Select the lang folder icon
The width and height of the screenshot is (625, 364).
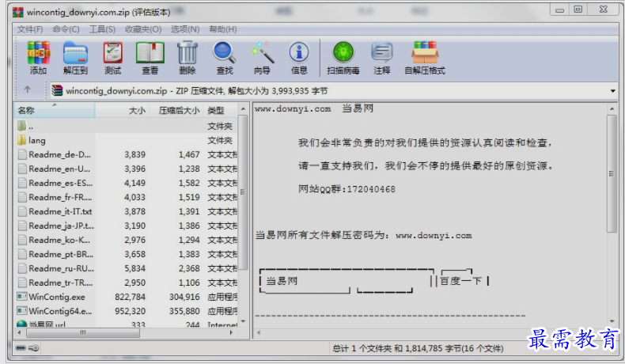coord(21,140)
